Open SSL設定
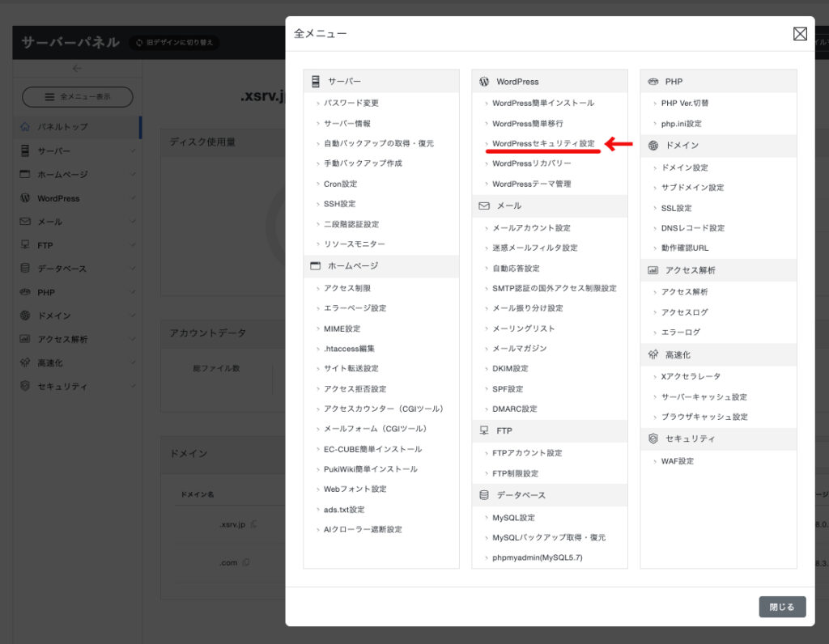This screenshot has width=829, height=644. pyautogui.click(x=676, y=208)
